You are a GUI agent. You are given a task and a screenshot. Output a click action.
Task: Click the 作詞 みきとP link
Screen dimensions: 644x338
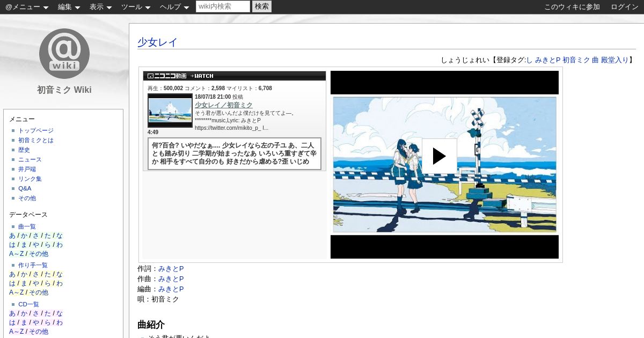point(171,269)
